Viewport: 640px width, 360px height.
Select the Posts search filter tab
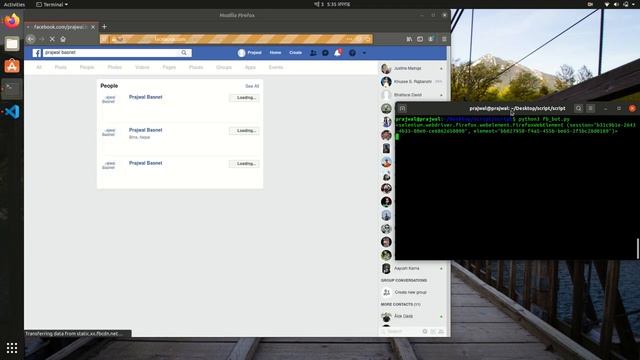coord(60,67)
